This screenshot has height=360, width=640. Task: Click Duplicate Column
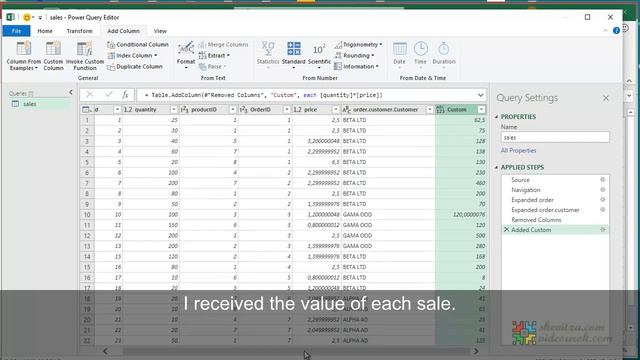(135, 67)
